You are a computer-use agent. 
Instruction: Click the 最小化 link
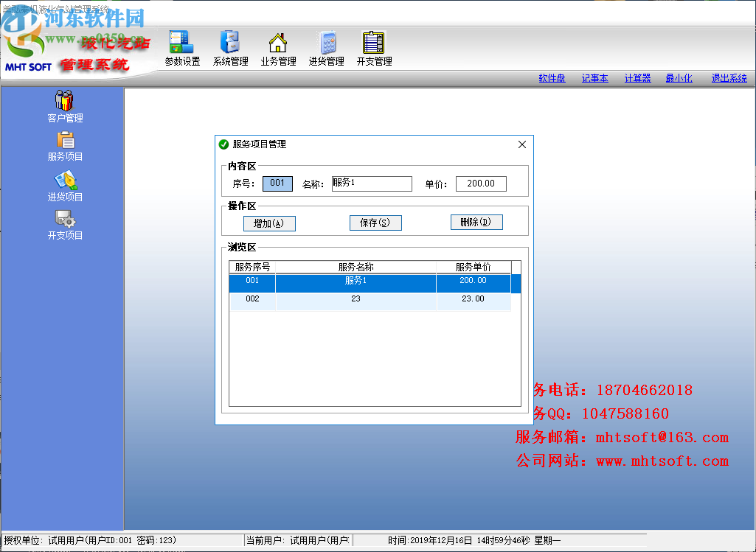[x=679, y=78]
